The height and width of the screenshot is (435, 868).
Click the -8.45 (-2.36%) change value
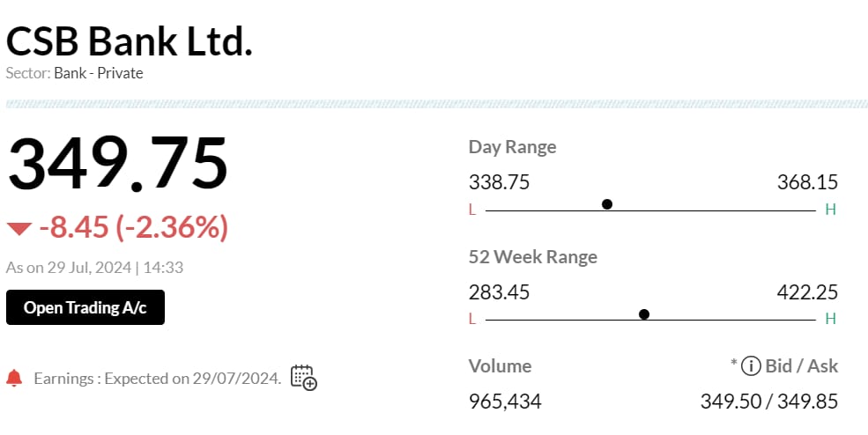(134, 227)
